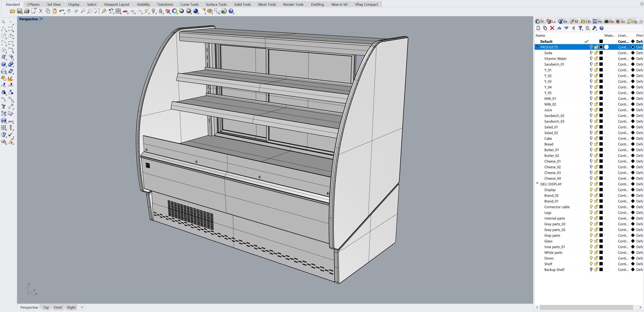This screenshot has width=644, height=312.
Task: Open the Libraries (Lib) panel tab
Action: click(586, 21)
